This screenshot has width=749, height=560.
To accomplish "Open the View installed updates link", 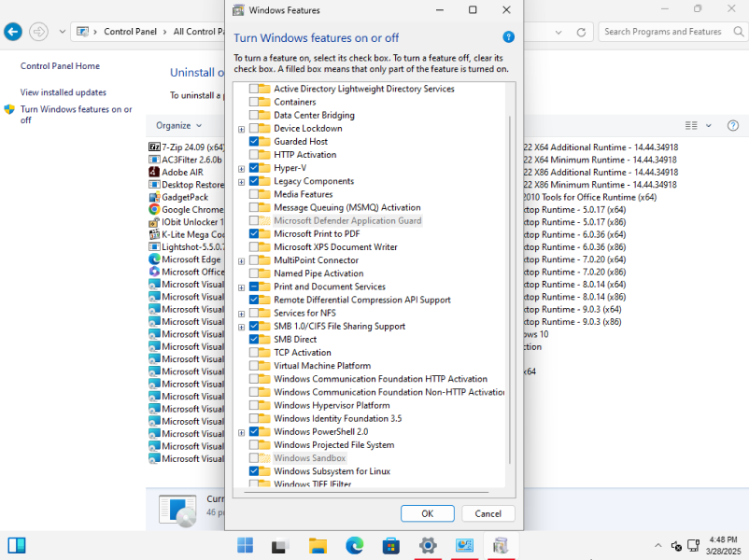I will [64, 92].
